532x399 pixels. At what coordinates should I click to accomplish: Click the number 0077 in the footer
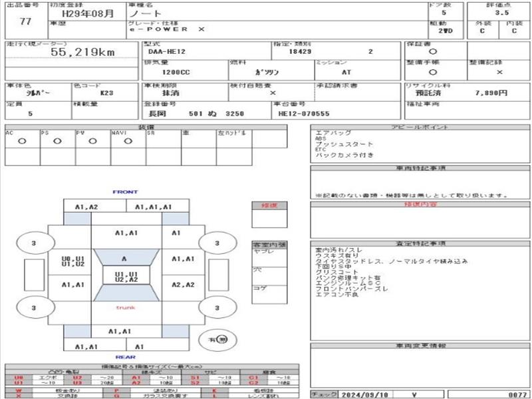click(517, 395)
